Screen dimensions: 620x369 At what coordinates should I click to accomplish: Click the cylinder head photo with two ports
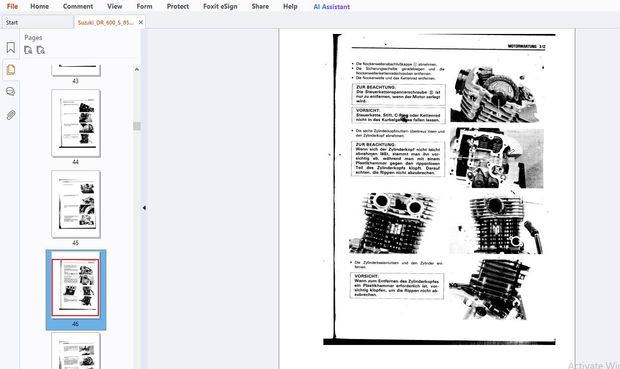394,223
